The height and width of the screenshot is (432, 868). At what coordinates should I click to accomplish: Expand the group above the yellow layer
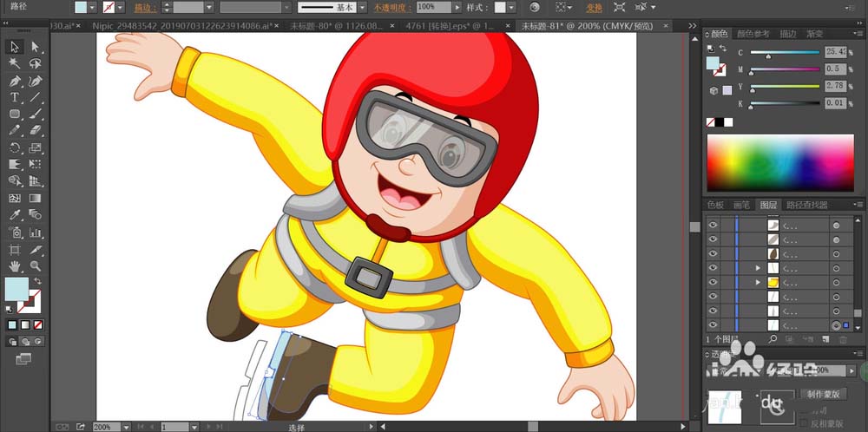click(x=758, y=268)
